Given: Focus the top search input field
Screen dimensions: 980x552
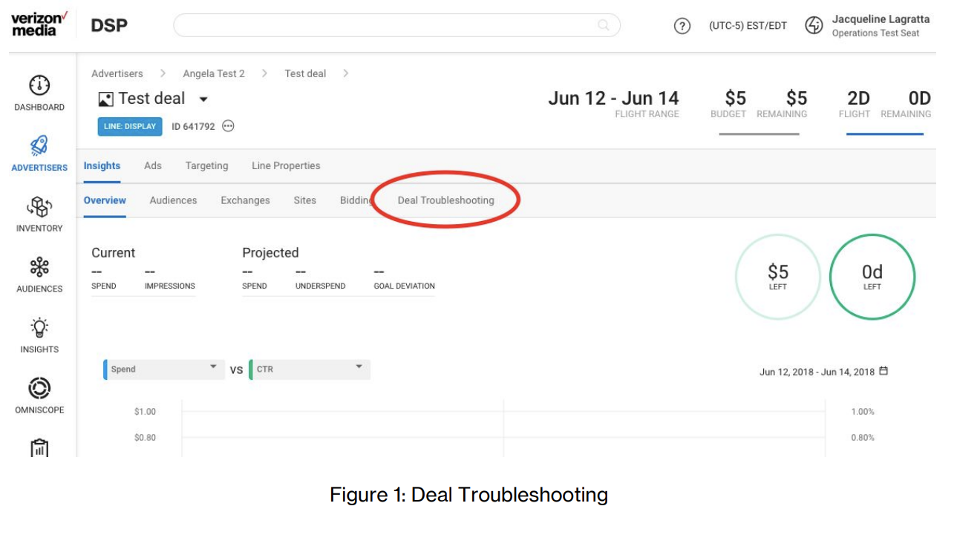Looking at the screenshot, I should click(x=396, y=25).
